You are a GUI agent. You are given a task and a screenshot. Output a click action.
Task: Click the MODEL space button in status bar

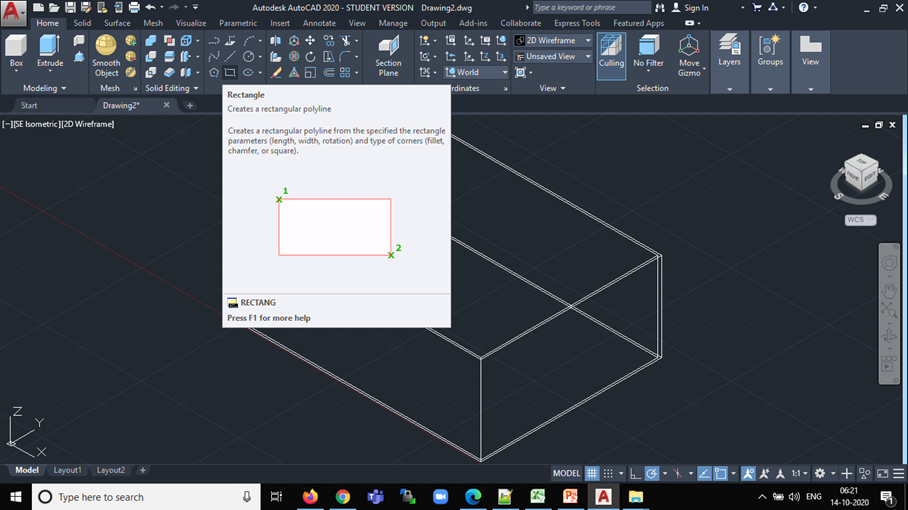566,474
